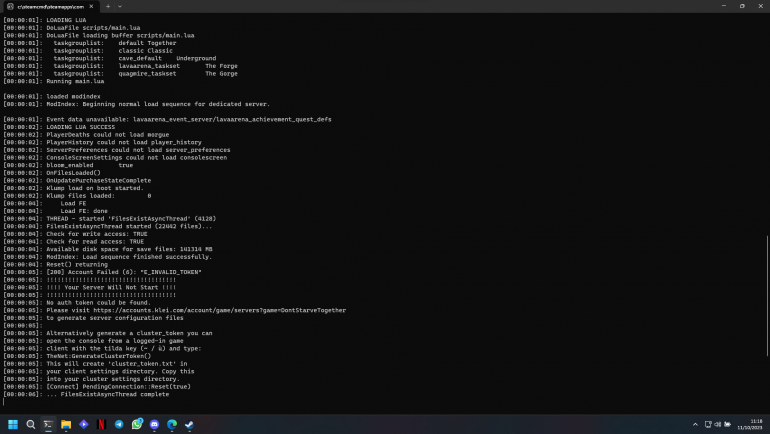Open taskbar Search

point(31,424)
